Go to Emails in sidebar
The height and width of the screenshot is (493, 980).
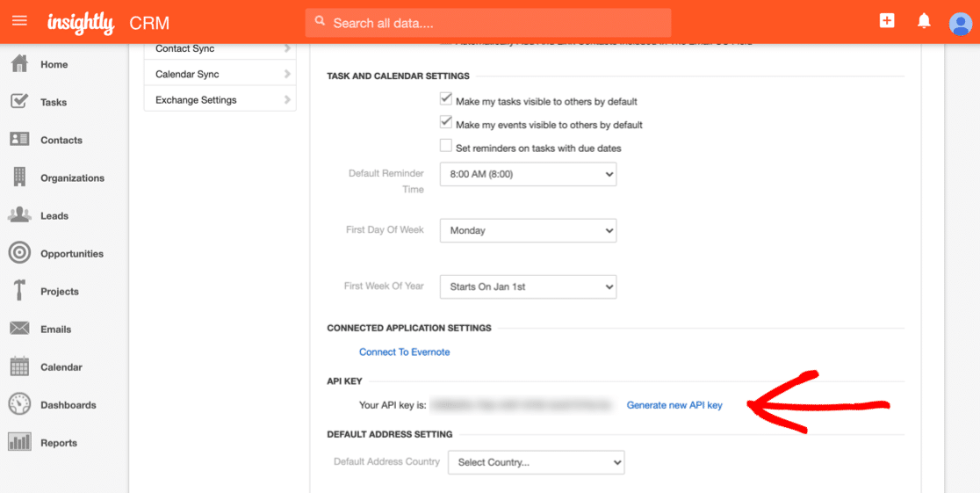click(55, 329)
